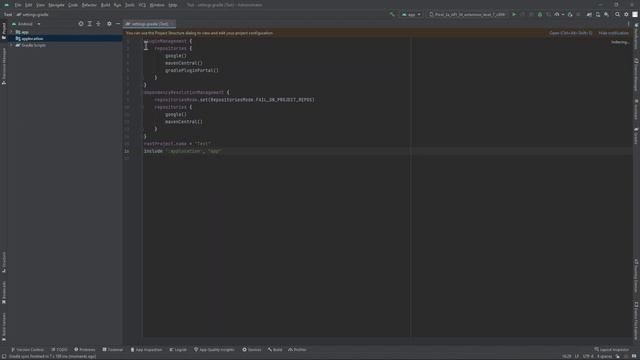This screenshot has height=360, width=640.
Task: Open the Android project view dropdown
Action: [26, 24]
